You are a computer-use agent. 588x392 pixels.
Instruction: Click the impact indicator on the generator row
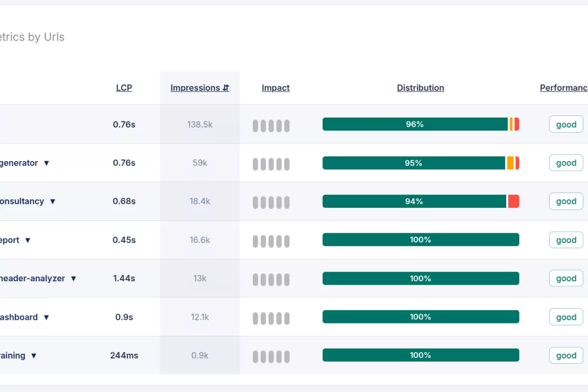pyautogui.click(x=270, y=164)
